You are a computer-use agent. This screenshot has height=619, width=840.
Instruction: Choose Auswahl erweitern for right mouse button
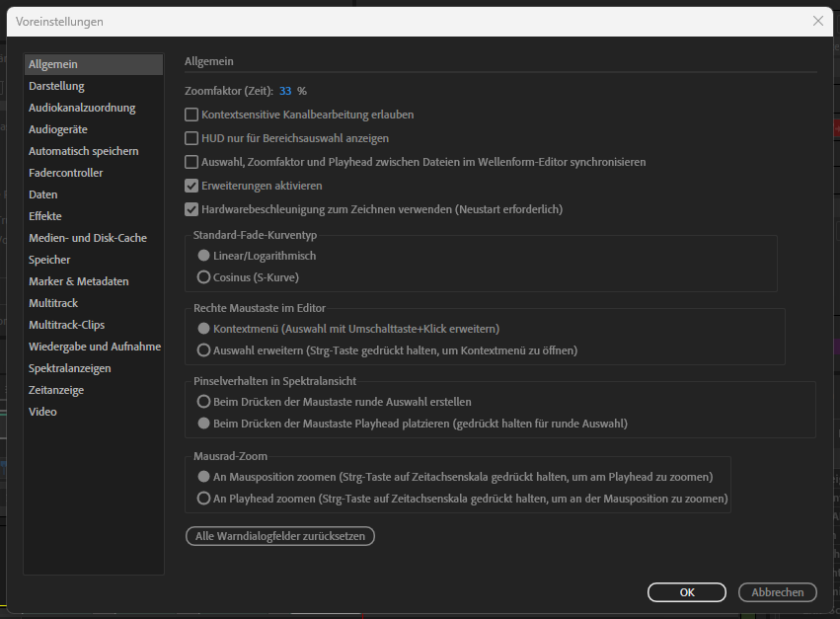coord(203,349)
